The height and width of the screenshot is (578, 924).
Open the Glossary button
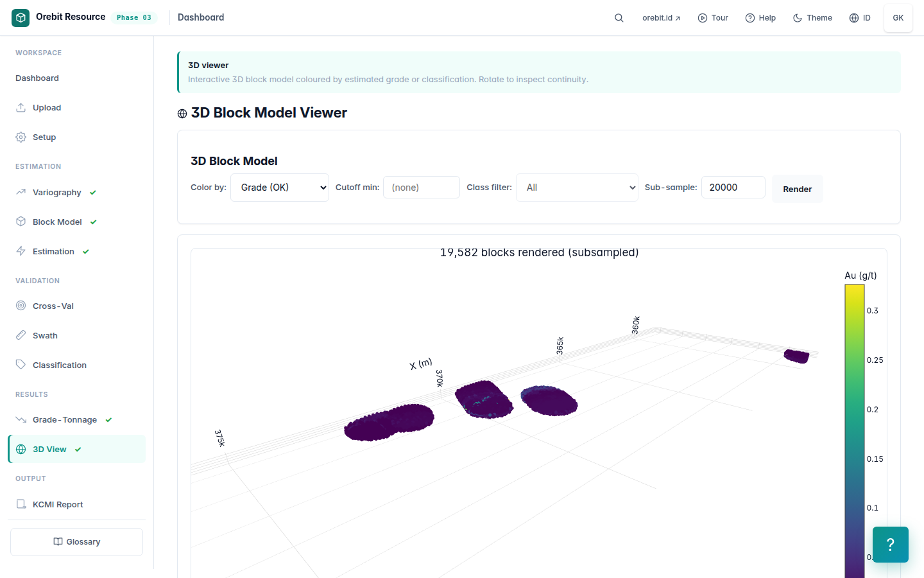point(77,542)
